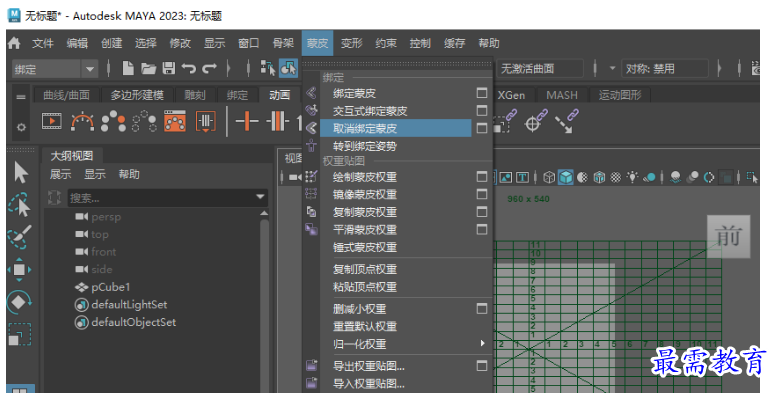Screen dimensions: 775x393
Task: Pick the Move tool in the toolbox
Action: click(x=19, y=269)
